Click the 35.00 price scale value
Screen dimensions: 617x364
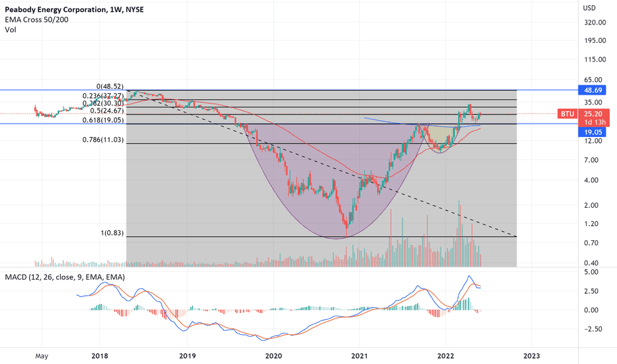[x=593, y=103]
